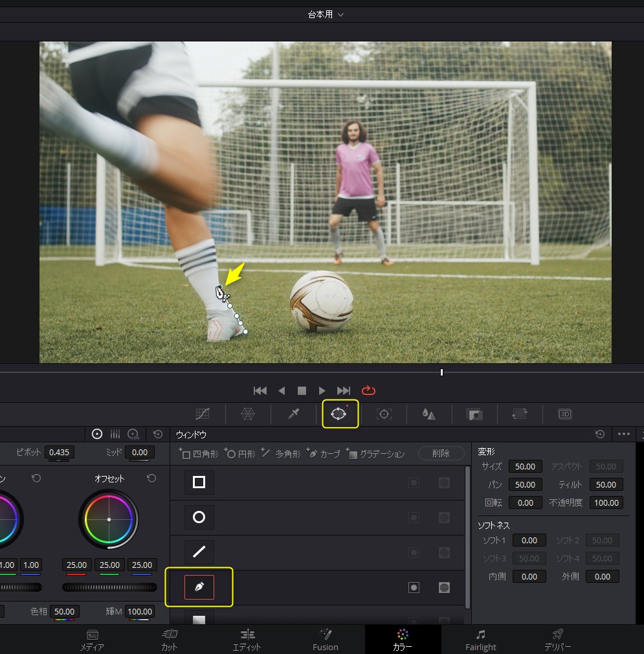The height and width of the screenshot is (654, 644).
Task: Play the clip forward
Action: tap(322, 391)
